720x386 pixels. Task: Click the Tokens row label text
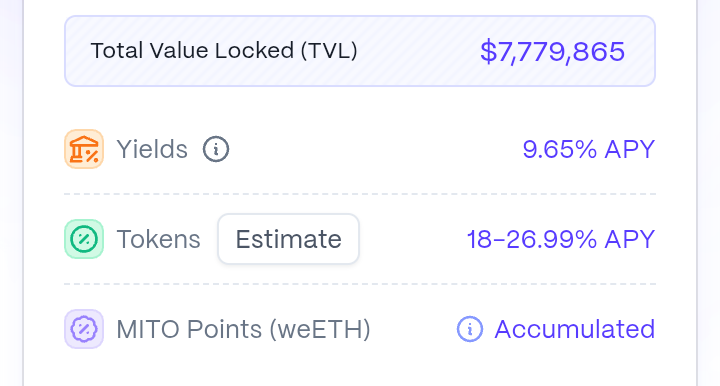[158, 239]
